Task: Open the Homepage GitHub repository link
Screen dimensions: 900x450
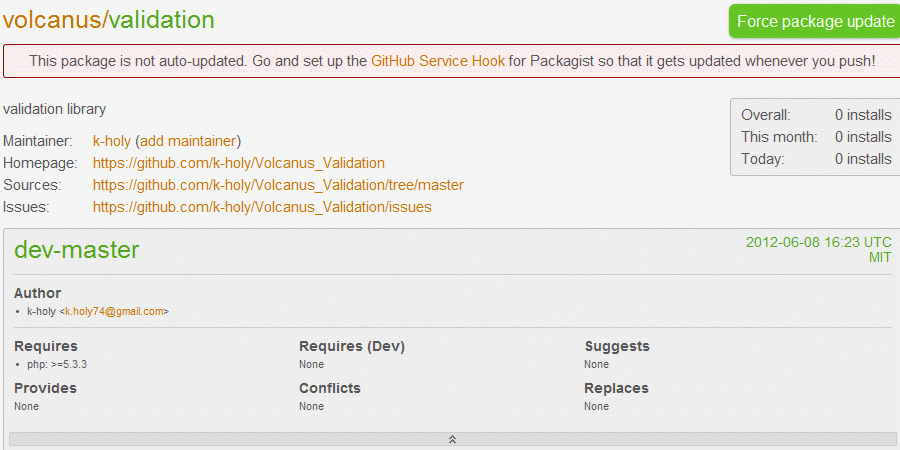Action: pyautogui.click(x=239, y=163)
